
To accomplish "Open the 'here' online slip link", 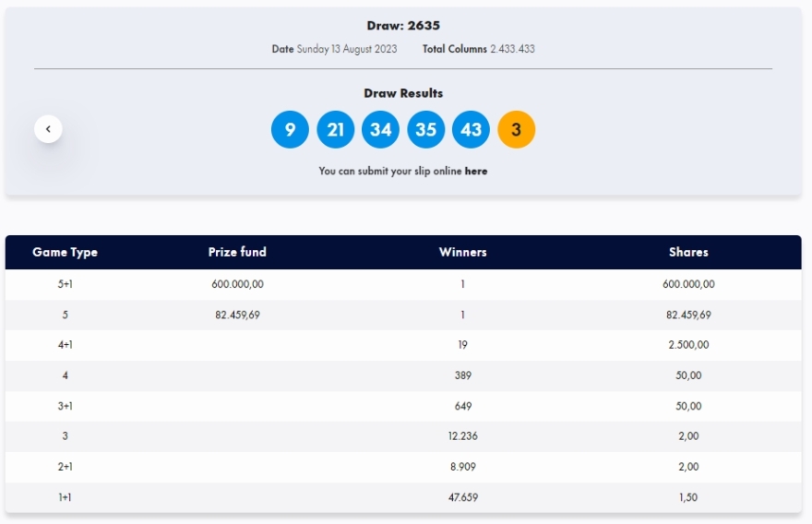I will point(476,171).
